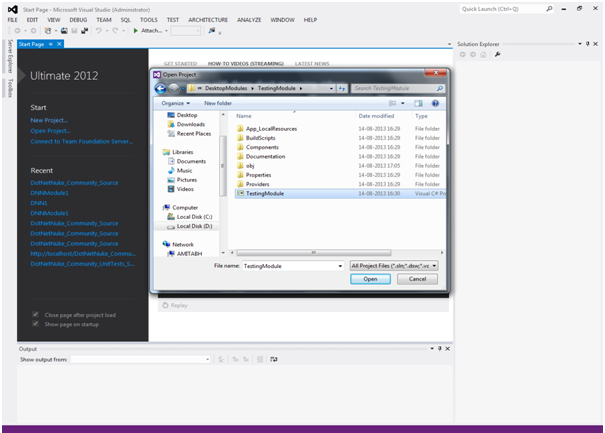Click the Quick Launch search box
The width and height of the screenshot is (605, 433).
click(507, 9)
